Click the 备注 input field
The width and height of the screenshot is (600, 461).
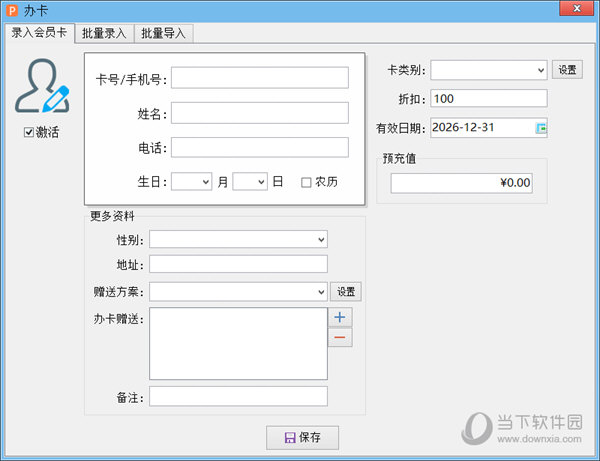[x=238, y=396]
